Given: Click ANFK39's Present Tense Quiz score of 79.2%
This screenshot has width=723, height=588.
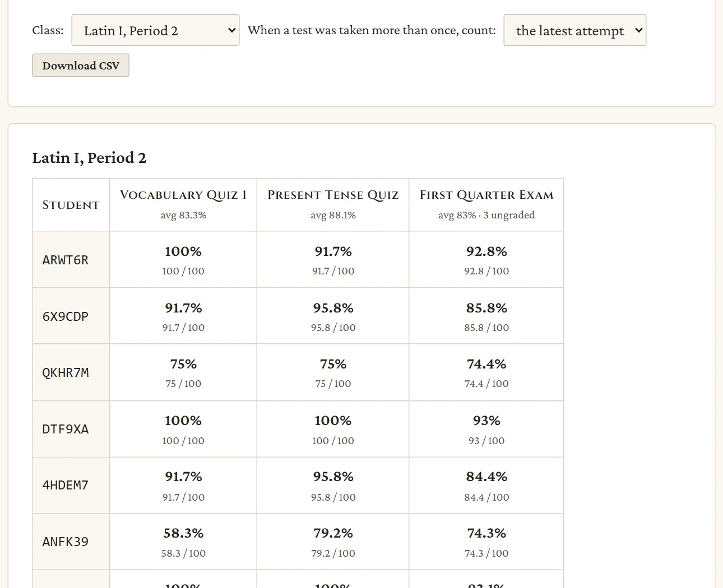Looking at the screenshot, I should [333, 533].
